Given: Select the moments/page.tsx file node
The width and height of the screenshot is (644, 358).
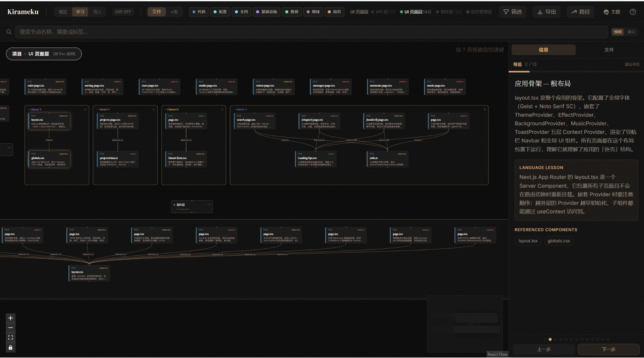Looking at the screenshot, I should (x=388, y=87).
